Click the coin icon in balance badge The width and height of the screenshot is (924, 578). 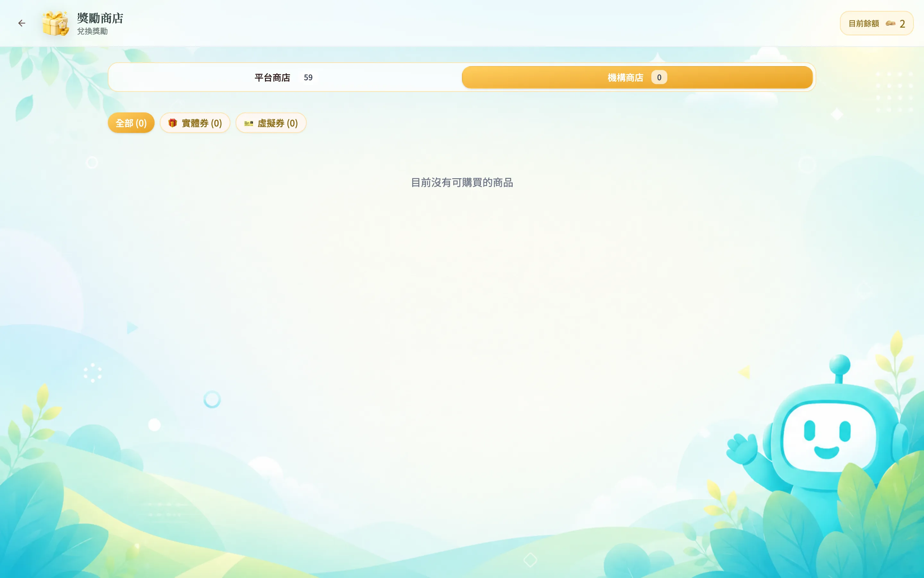pos(890,23)
